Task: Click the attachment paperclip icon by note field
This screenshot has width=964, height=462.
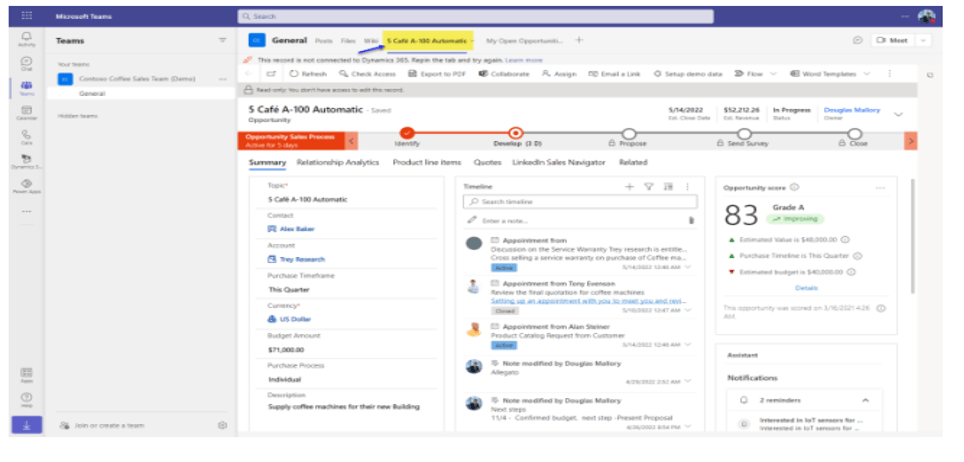Action: coord(690,220)
